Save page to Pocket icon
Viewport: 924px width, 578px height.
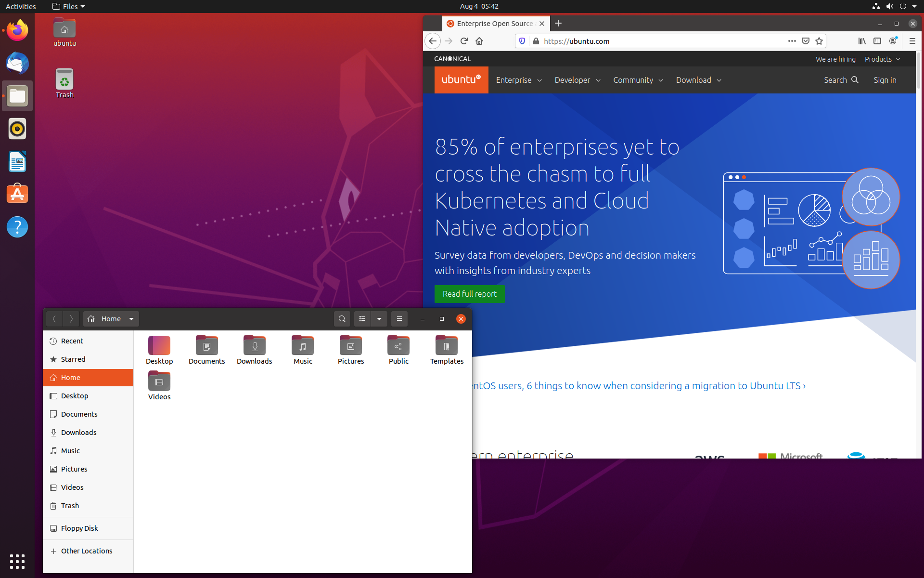click(x=806, y=41)
